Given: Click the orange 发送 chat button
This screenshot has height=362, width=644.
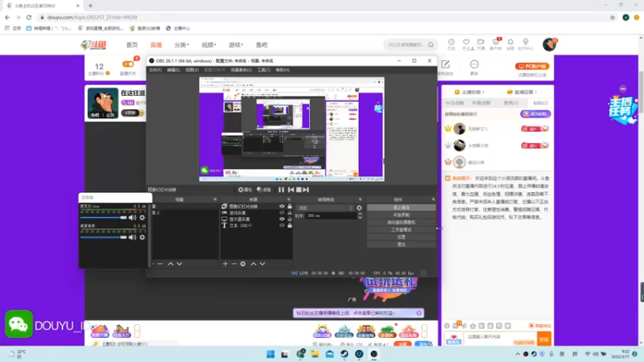Looking at the screenshot, I should click(544, 339).
